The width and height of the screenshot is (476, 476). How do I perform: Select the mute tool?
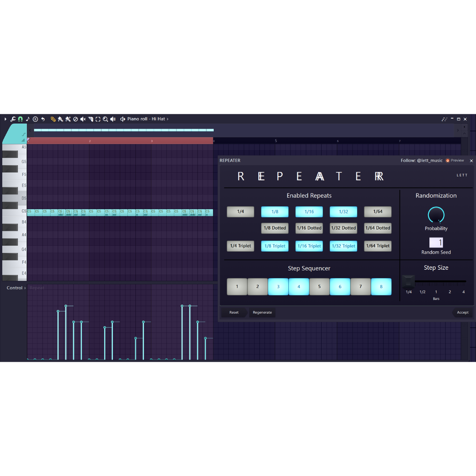(83, 119)
